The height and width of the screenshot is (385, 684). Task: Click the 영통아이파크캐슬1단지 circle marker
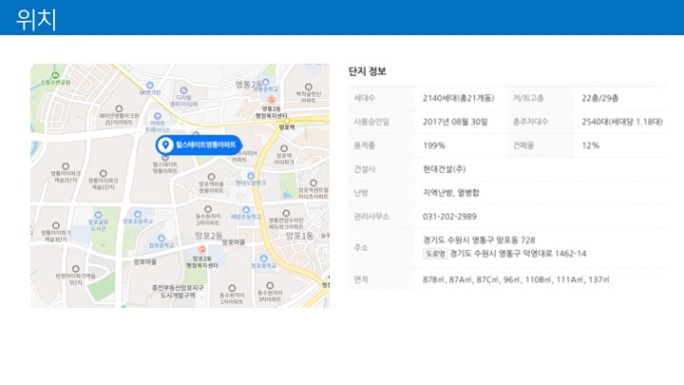click(103, 174)
